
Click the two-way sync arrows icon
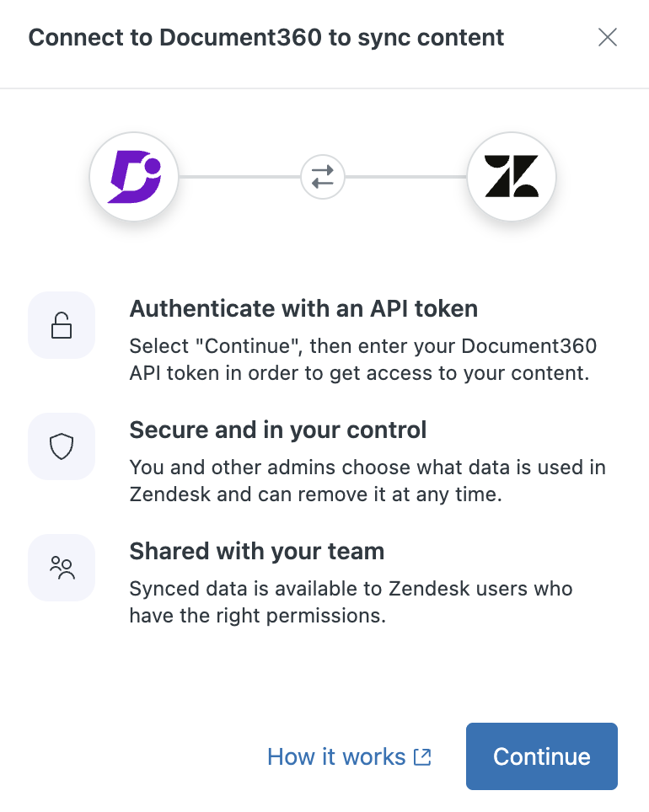(x=323, y=177)
